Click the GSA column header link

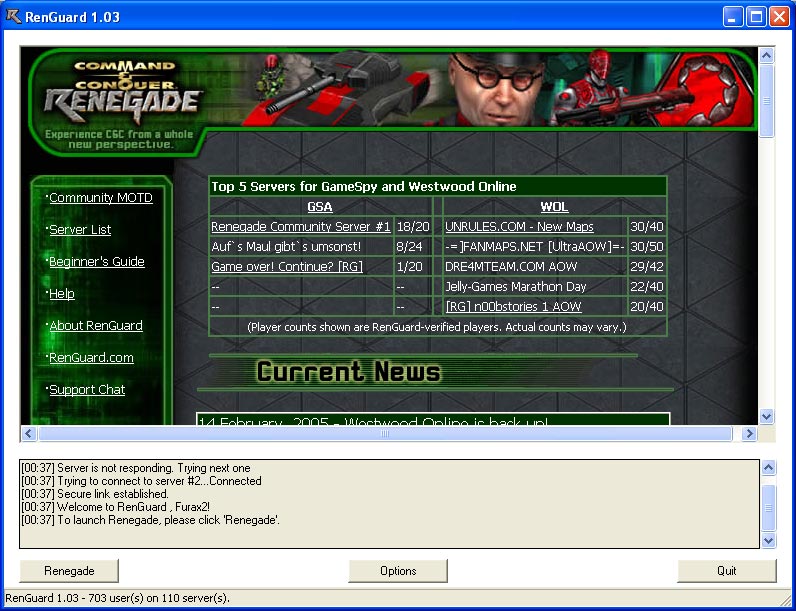coord(320,207)
